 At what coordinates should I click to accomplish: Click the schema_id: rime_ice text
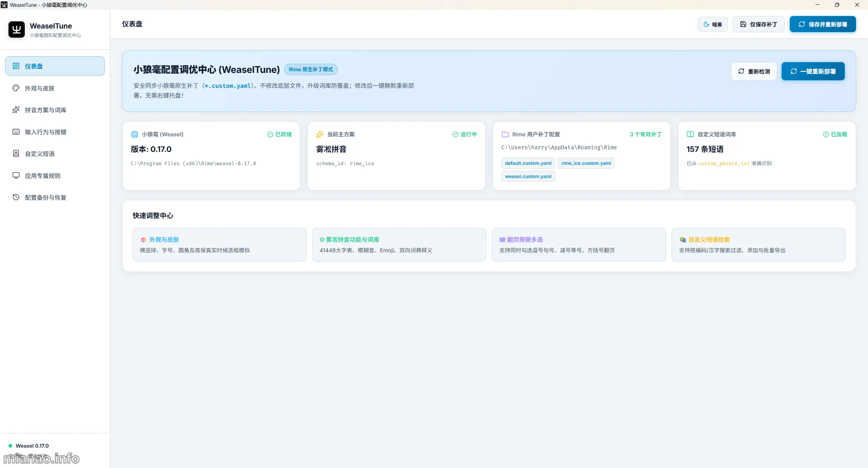pos(345,163)
